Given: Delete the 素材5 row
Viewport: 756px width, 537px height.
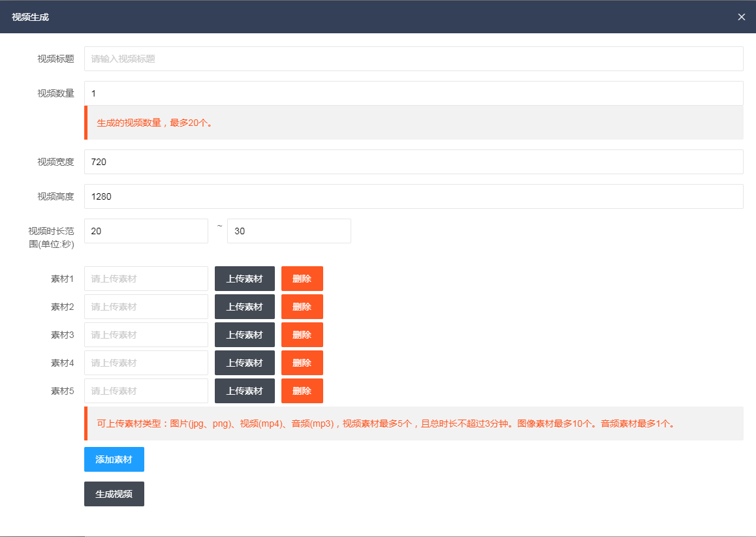Looking at the screenshot, I should tap(302, 391).
